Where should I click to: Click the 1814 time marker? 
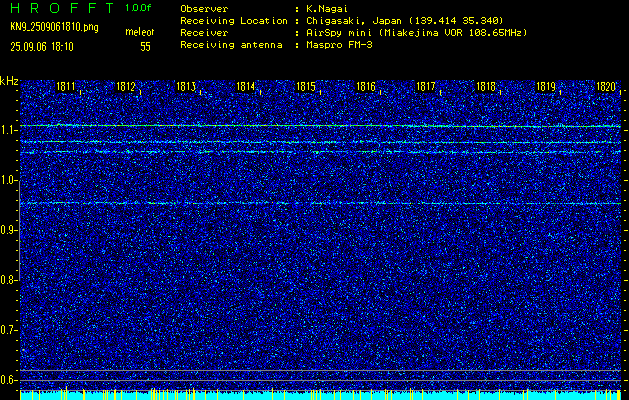coord(246,87)
